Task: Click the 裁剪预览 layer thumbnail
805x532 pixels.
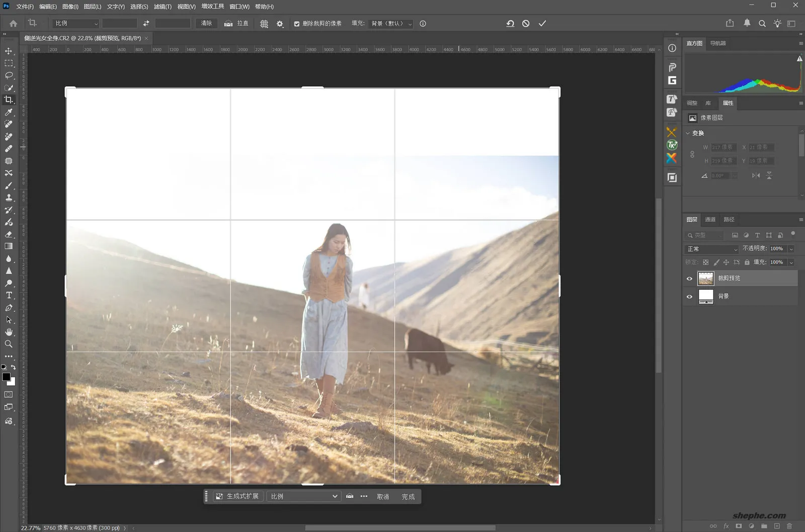Action: coord(706,278)
